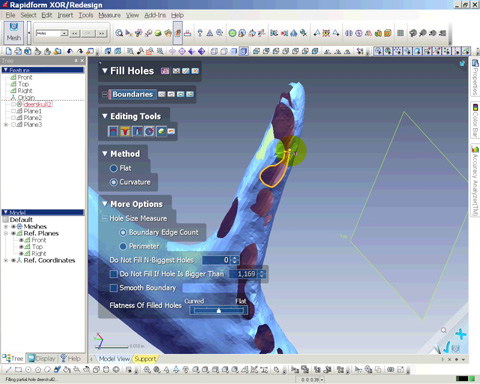Click the first icon beside Boundaries
This screenshot has width=480, height=384.
tap(162, 94)
